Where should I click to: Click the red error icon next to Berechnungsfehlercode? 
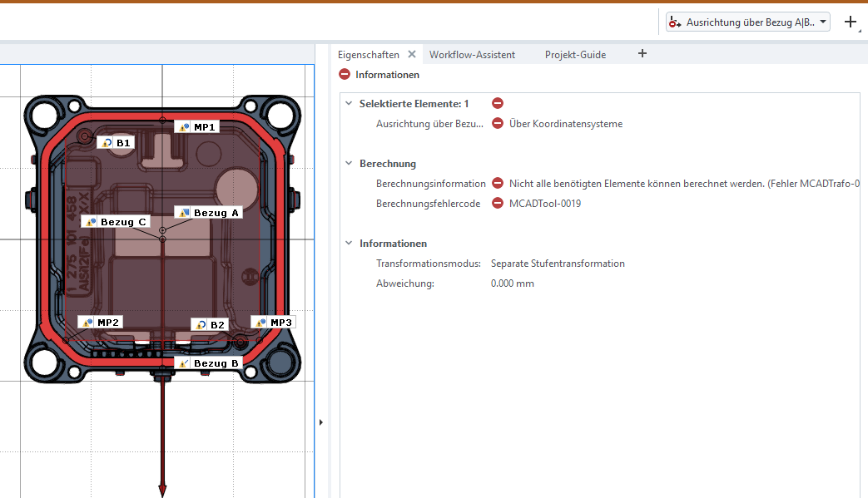(498, 204)
